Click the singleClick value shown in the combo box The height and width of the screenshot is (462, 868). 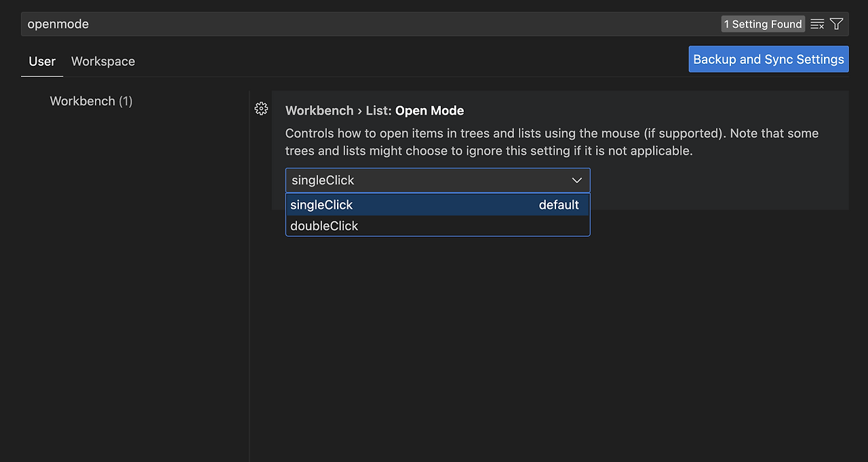(x=322, y=180)
